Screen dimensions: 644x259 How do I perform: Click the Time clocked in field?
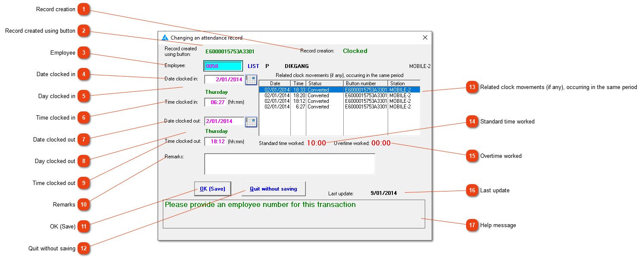(215, 102)
